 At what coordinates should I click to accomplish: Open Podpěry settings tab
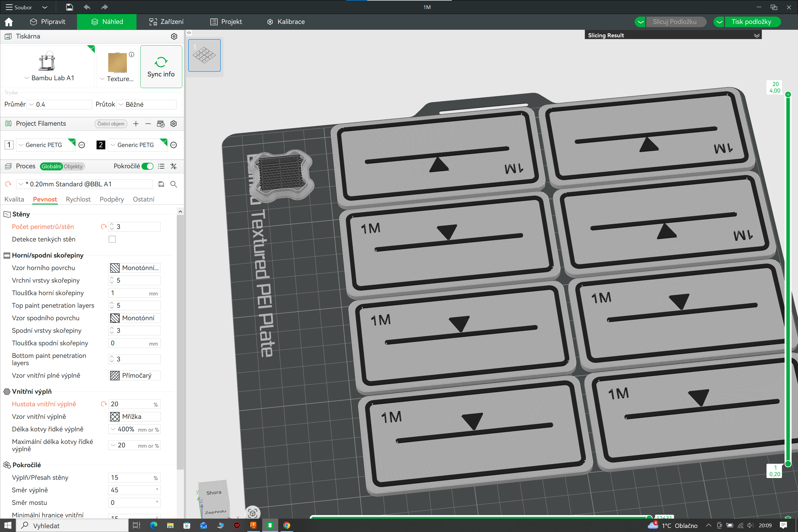click(x=112, y=199)
